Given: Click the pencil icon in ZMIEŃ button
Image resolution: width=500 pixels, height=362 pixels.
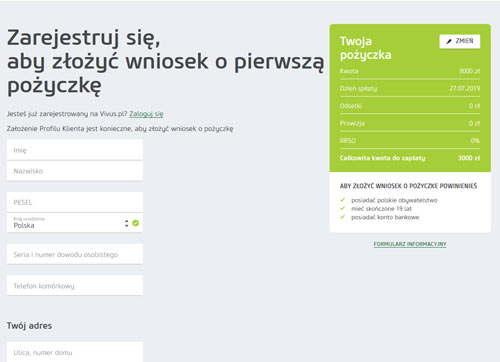Looking at the screenshot, I should [449, 41].
